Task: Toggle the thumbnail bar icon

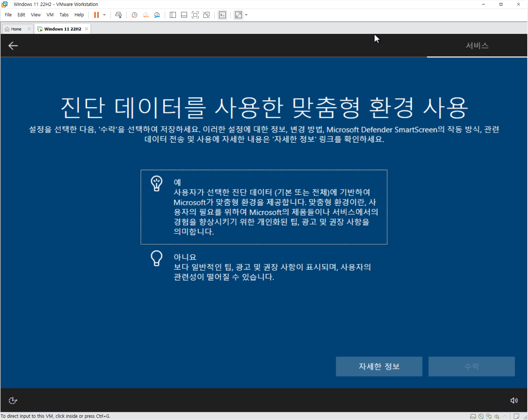Action: 184,15
